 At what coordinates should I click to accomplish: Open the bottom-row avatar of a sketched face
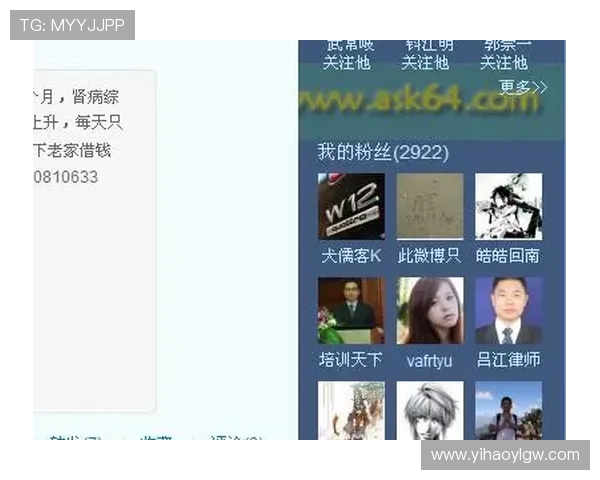pyautogui.click(x=430, y=410)
